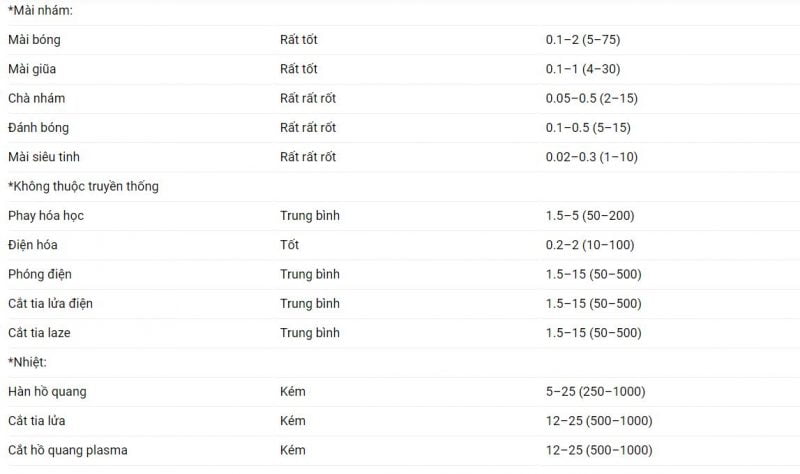Select the "Cắt tia laze" row label
Screen dimensions: 800x474
[x=42, y=332]
